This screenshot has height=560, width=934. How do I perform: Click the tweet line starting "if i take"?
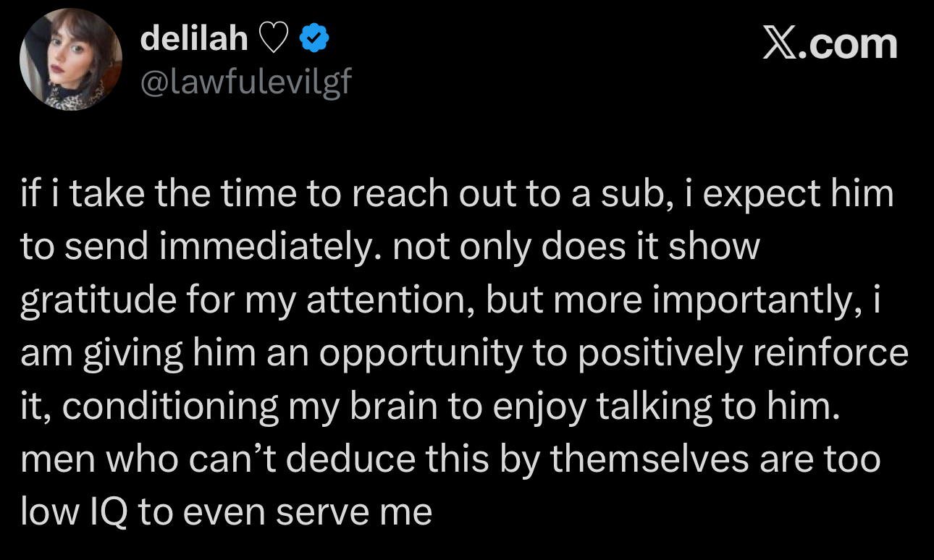pyautogui.click(x=457, y=195)
